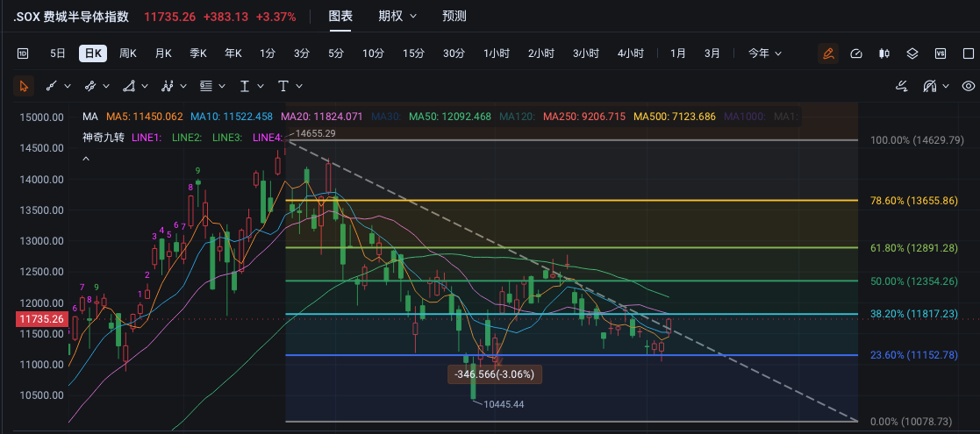Select the 2小时 interval

[541, 53]
